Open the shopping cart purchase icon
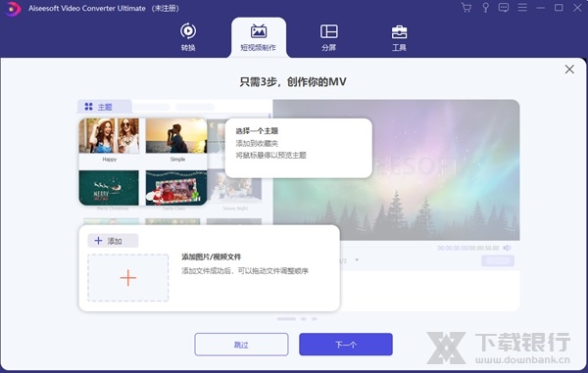This screenshot has width=588, height=373. point(466,8)
